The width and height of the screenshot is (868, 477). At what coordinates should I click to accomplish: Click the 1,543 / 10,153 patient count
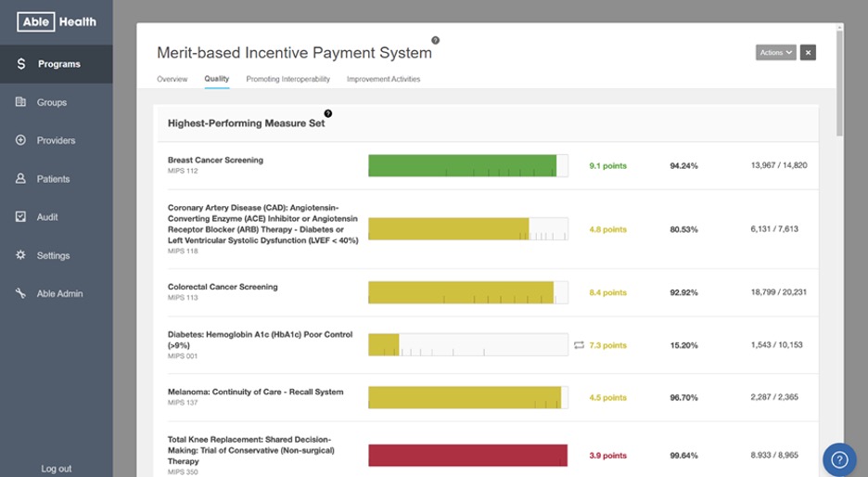coord(777,344)
